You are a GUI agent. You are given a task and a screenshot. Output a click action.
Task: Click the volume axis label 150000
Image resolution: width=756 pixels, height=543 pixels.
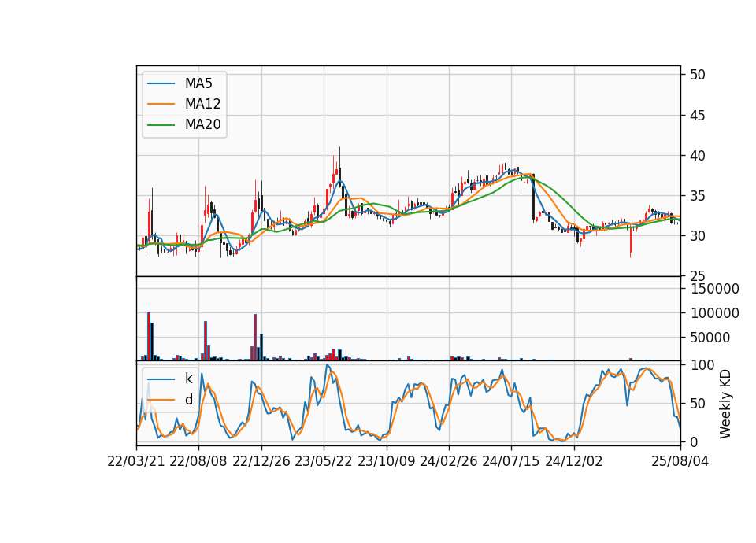[714, 289]
